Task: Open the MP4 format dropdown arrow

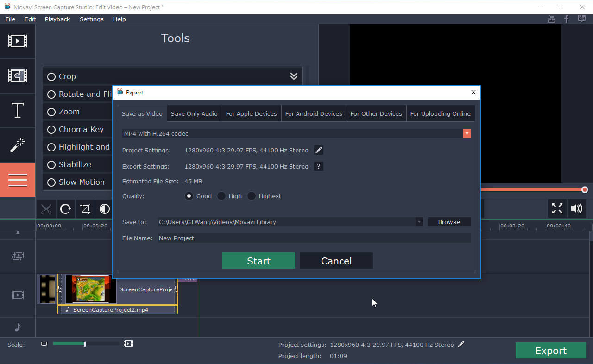Action: point(467,133)
